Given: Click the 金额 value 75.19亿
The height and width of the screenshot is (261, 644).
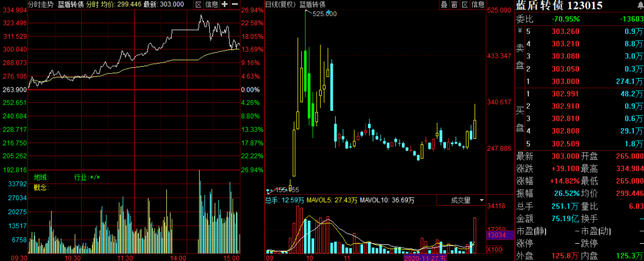Looking at the screenshot, I should click(x=566, y=218).
